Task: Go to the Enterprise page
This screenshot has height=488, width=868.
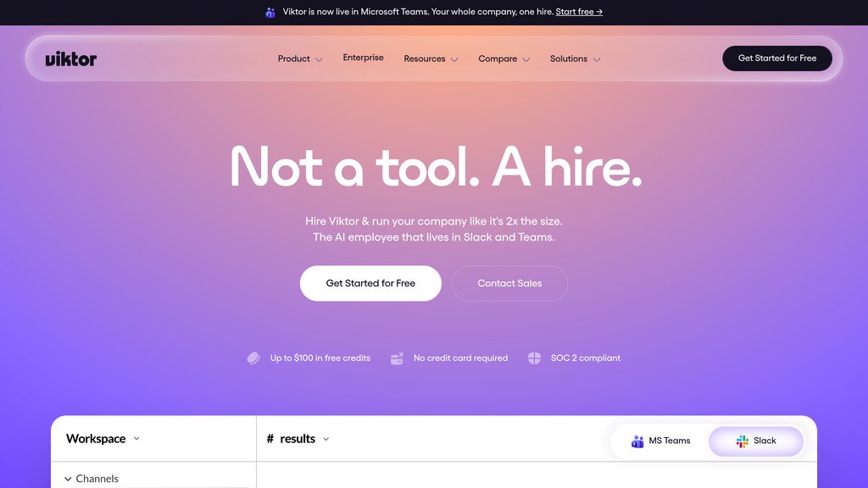Action: (363, 58)
